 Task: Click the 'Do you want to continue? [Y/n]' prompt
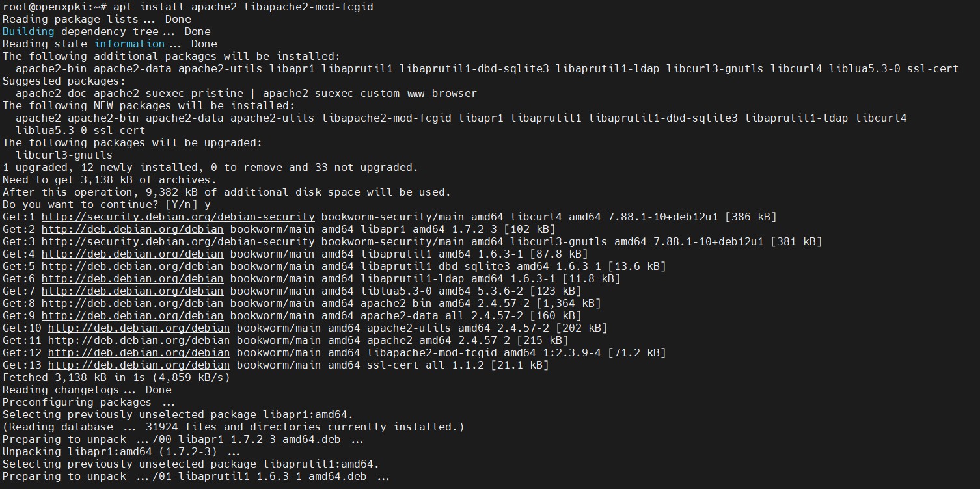pyautogui.click(x=100, y=204)
